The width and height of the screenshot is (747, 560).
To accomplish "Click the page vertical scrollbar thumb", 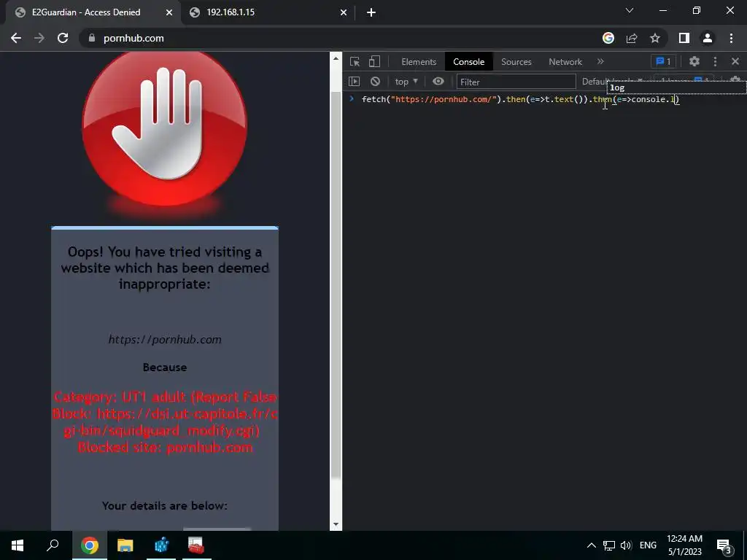I will (x=336, y=284).
